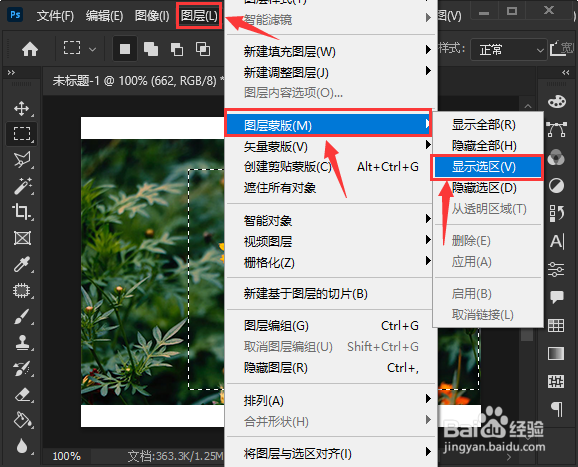Open the History panel icon
Viewport: 578px width, 467px height.
click(557, 213)
